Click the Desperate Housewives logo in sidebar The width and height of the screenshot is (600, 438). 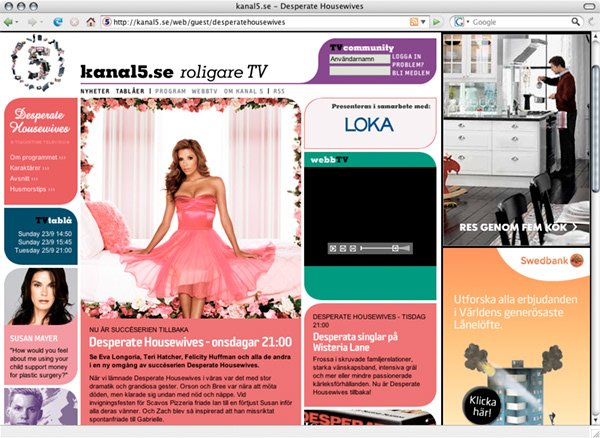40,121
